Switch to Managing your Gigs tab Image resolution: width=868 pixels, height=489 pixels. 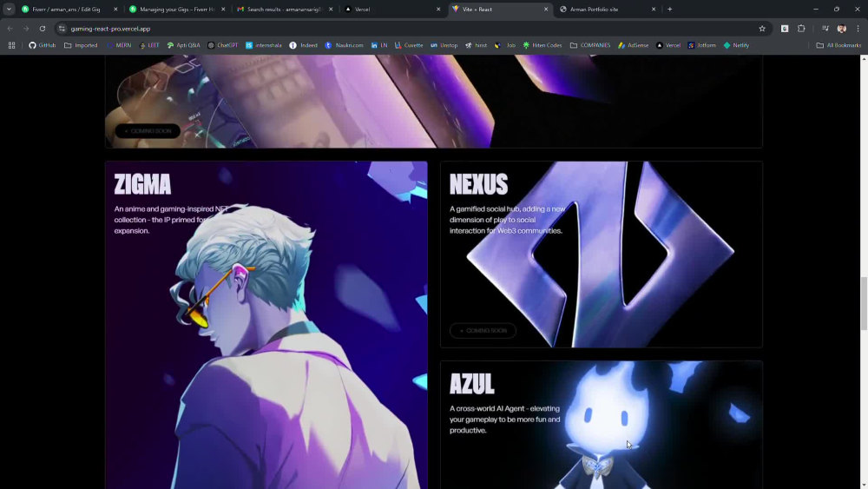pos(174,10)
